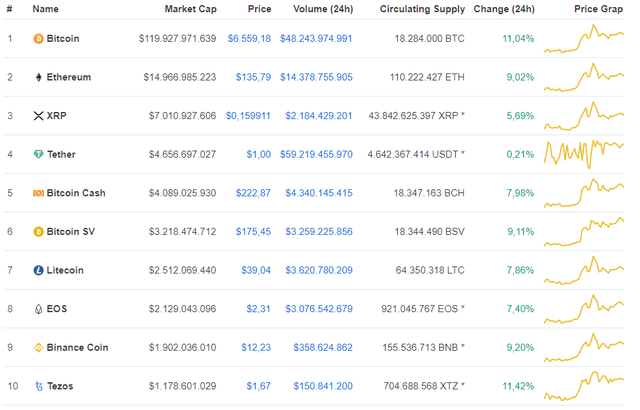Click supply 18.284.000 BTC
This screenshot has height=410, width=640.
tap(429, 39)
